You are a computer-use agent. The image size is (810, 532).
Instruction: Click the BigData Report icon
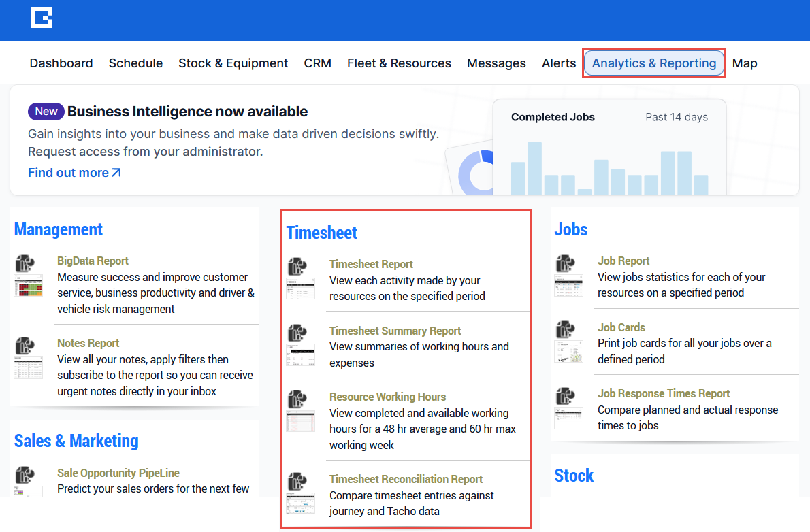click(28, 276)
